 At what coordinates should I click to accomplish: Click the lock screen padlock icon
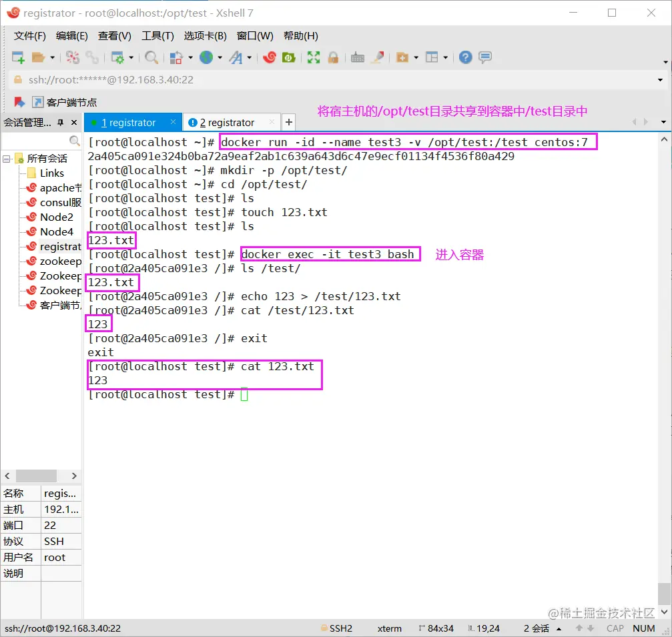(x=333, y=57)
